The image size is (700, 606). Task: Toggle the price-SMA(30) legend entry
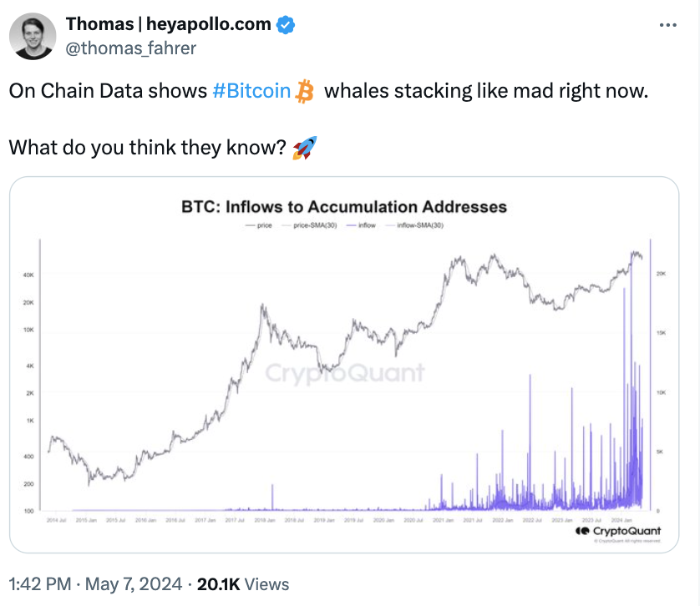309,225
